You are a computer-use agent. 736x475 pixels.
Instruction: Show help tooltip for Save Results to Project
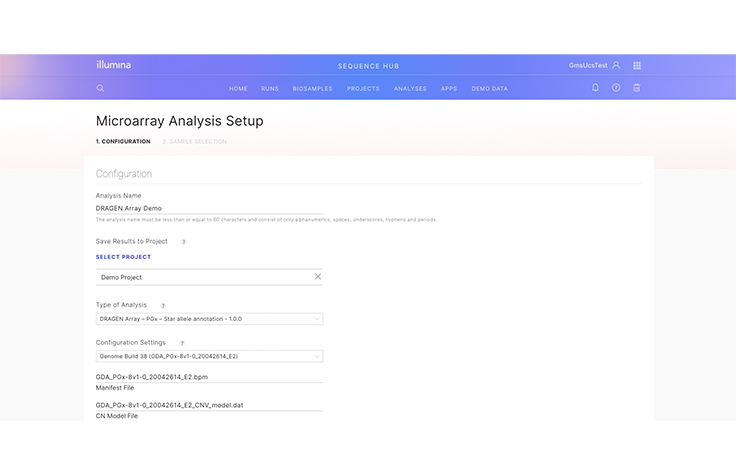coord(184,241)
